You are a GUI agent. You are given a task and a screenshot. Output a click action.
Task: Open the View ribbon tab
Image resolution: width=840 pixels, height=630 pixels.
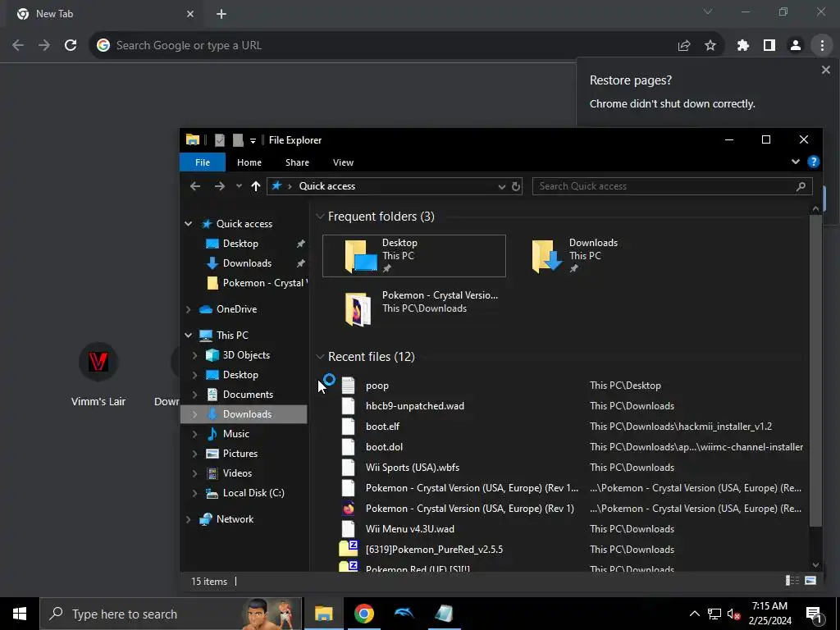(x=343, y=162)
